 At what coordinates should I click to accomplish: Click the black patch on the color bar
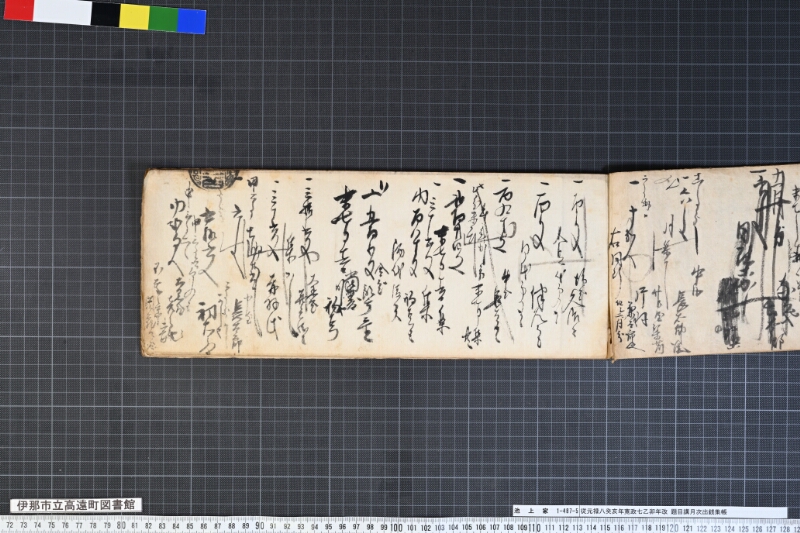coord(106,15)
